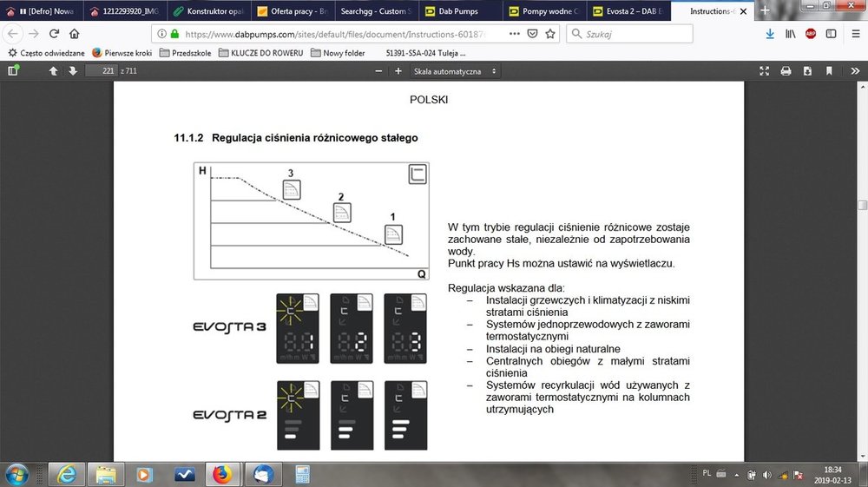Reload the current page

pyautogui.click(x=54, y=34)
